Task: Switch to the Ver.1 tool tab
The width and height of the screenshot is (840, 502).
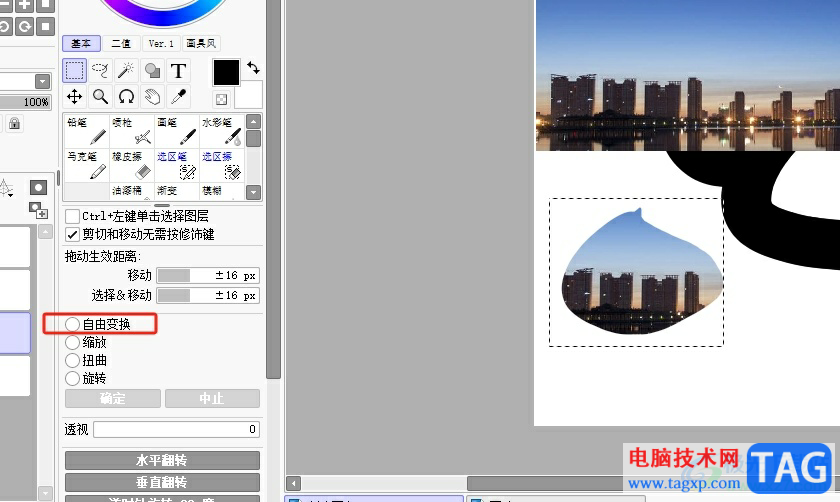Action: (x=161, y=43)
